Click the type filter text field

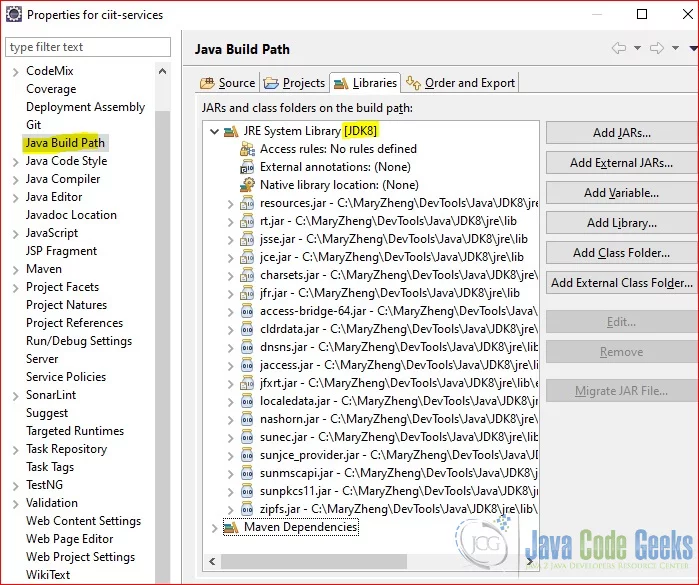(88, 47)
